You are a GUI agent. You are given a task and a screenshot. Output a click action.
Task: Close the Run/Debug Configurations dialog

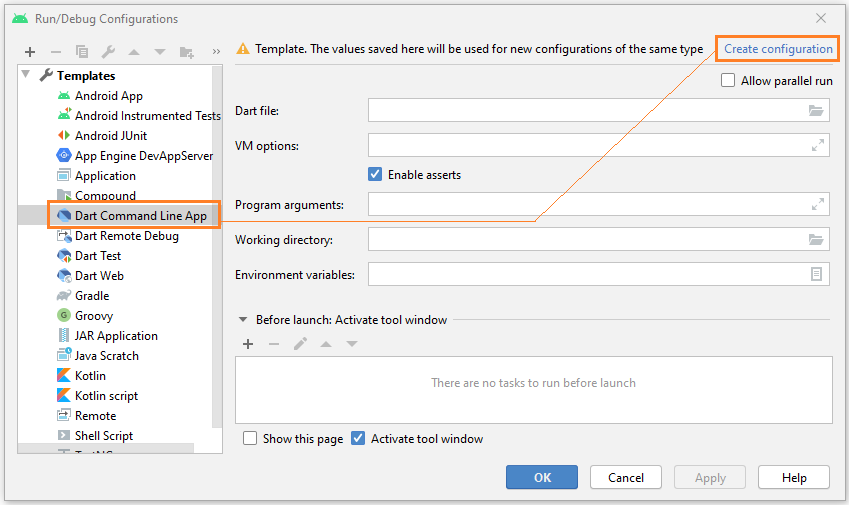(821, 18)
